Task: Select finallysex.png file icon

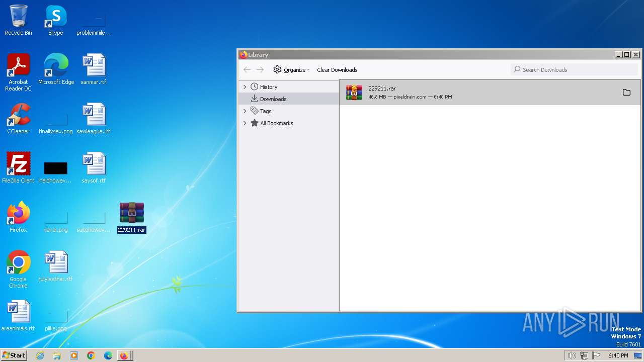Action: 55,122
